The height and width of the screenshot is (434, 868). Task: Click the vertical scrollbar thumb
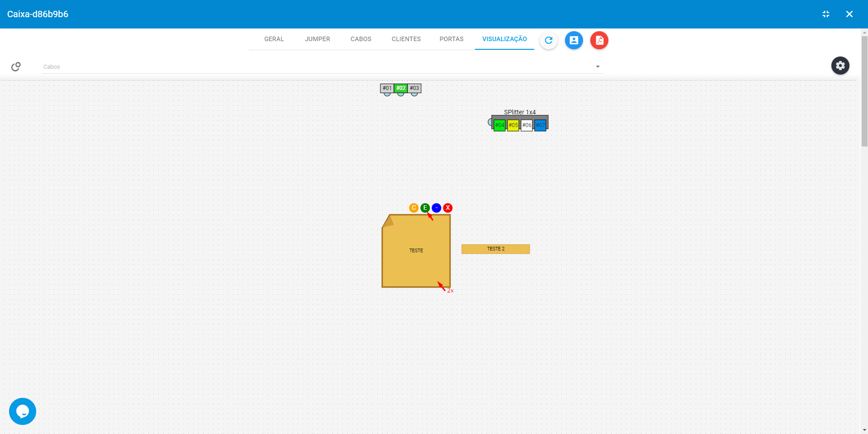[x=864, y=90]
